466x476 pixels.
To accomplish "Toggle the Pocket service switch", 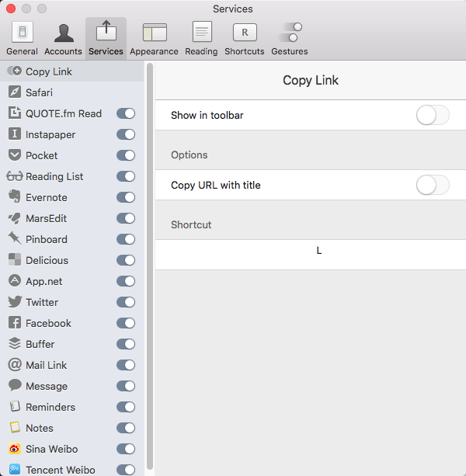I will click(x=126, y=155).
